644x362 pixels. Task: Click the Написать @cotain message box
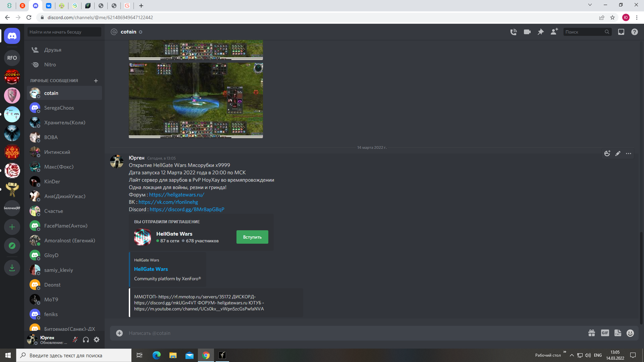(356, 333)
